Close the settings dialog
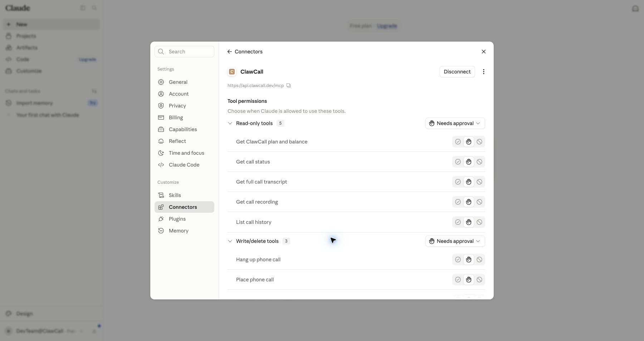The height and width of the screenshot is (341, 644). pos(483,52)
